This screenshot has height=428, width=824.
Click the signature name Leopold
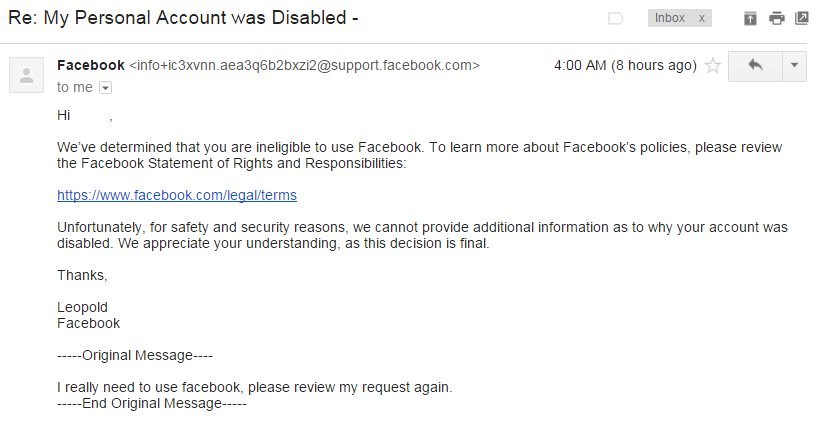pos(83,307)
